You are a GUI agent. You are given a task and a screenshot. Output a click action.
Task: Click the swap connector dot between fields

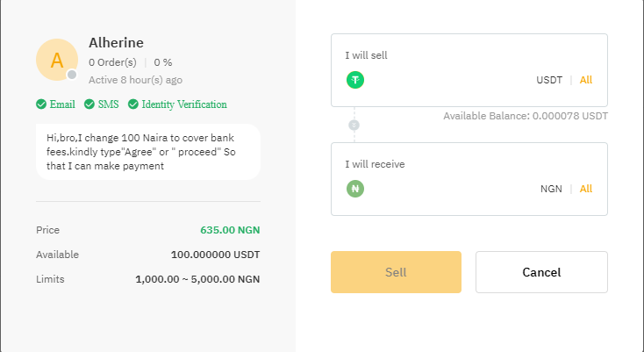354,126
